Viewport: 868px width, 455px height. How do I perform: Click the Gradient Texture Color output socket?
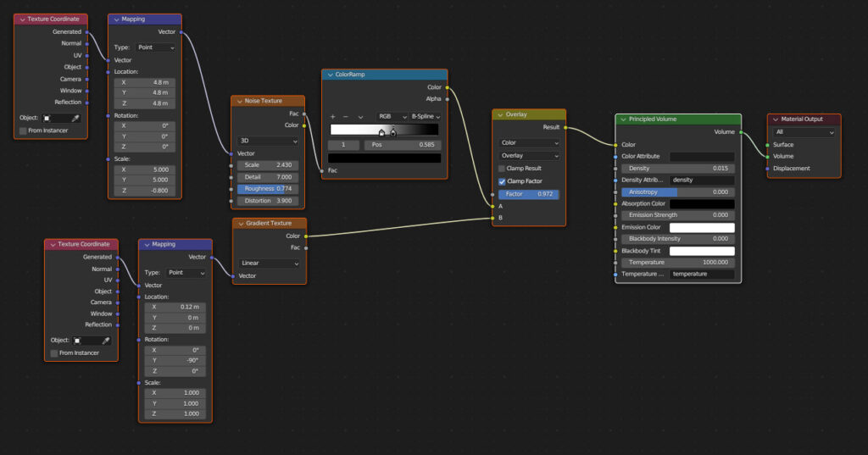point(305,236)
